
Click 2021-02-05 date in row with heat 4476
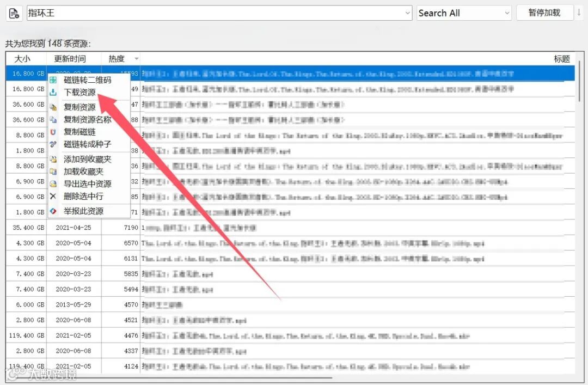pos(73,335)
